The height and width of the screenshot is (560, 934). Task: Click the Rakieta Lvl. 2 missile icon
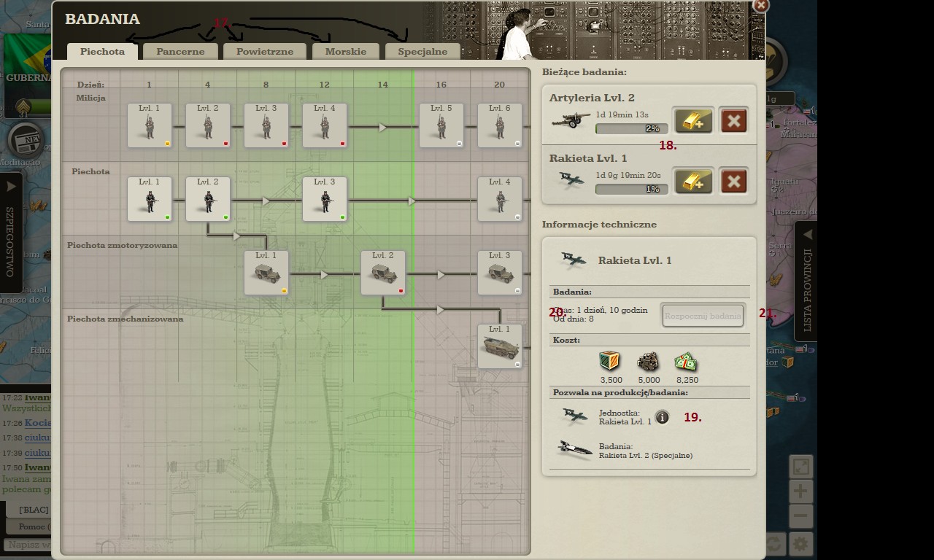pos(574,450)
